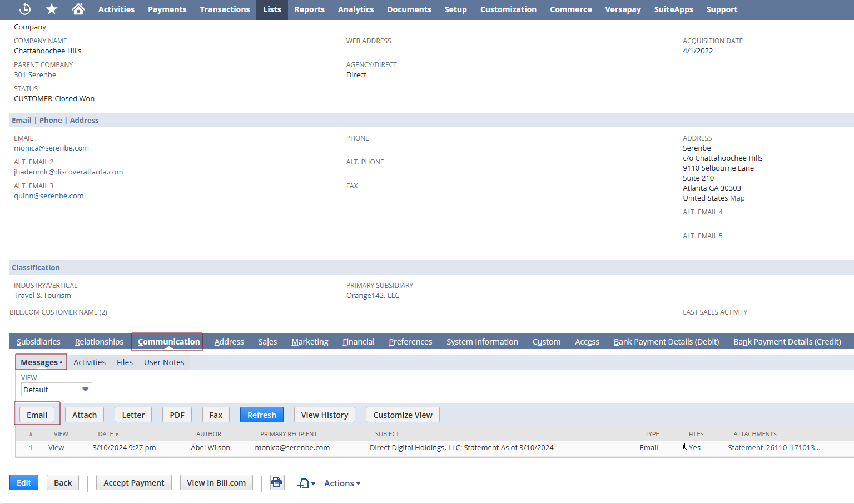This screenshot has width=854, height=504.
Task: Switch to the Financial tab
Action: 358,342
